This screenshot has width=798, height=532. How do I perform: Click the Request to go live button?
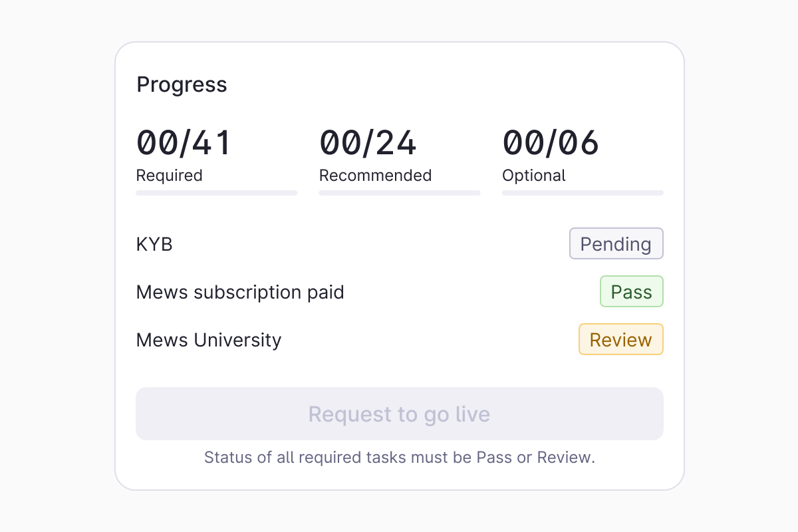(399, 414)
